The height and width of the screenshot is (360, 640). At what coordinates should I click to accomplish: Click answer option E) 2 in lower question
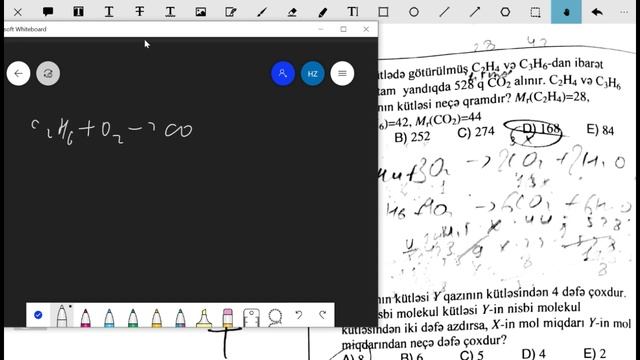595,353
